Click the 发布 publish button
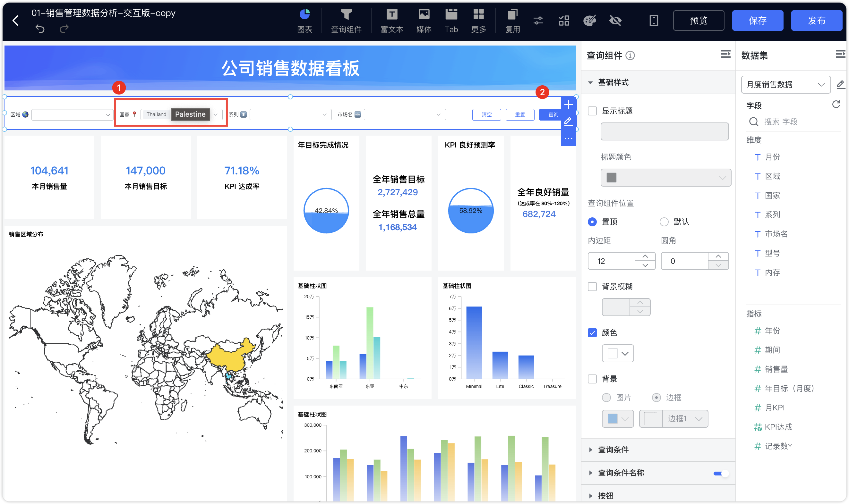The height and width of the screenshot is (504, 849). (816, 21)
